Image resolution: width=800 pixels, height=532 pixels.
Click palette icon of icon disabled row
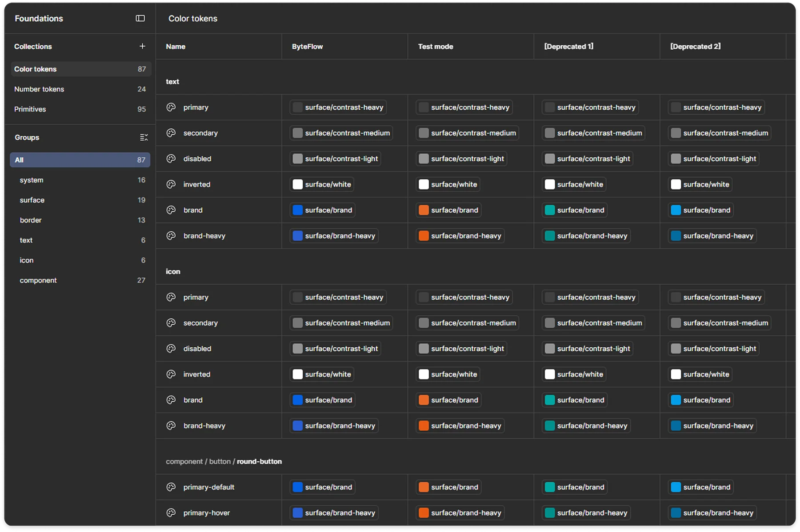point(171,349)
